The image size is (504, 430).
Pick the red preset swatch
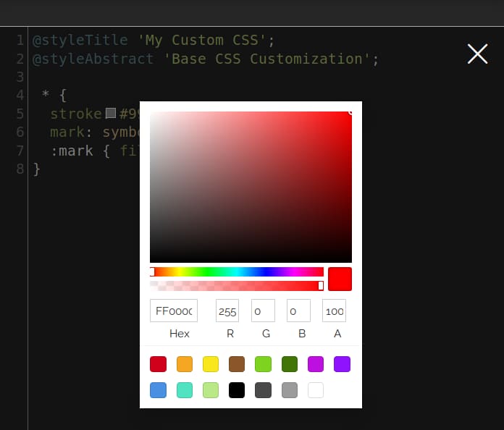click(158, 364)
